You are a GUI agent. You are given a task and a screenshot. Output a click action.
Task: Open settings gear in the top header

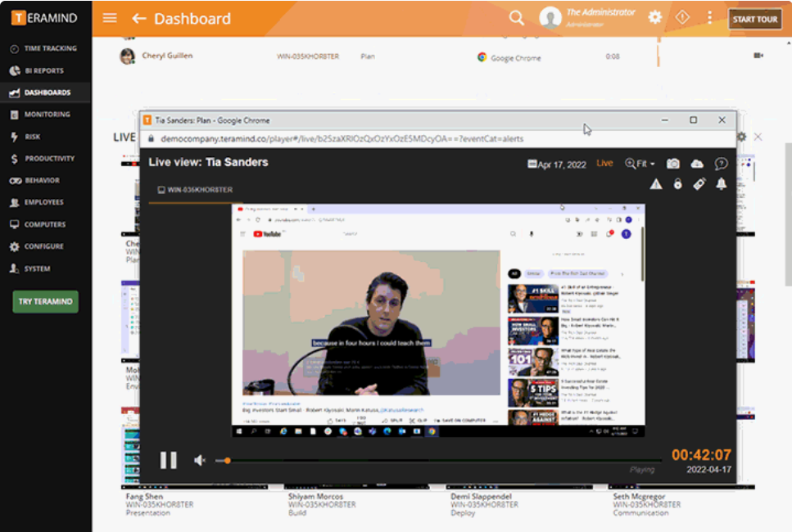tap(654, 17)
